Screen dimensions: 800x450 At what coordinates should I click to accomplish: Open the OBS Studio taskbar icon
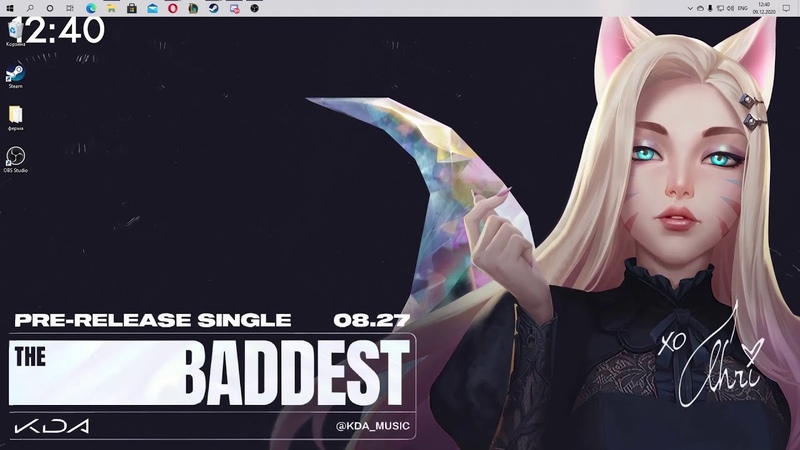[x=254, y=8]
